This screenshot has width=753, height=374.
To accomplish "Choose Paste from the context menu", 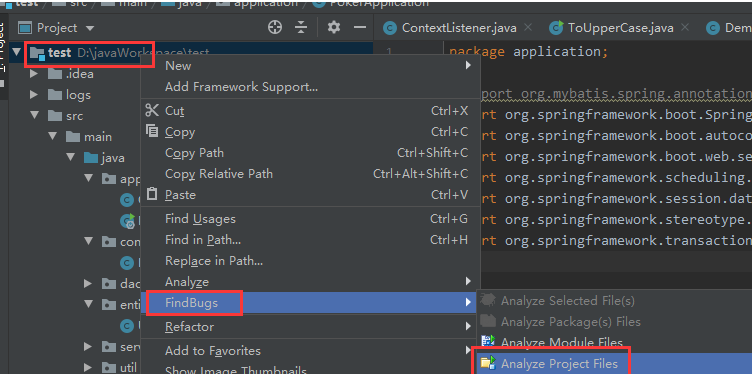I will [x=310, y=194].
